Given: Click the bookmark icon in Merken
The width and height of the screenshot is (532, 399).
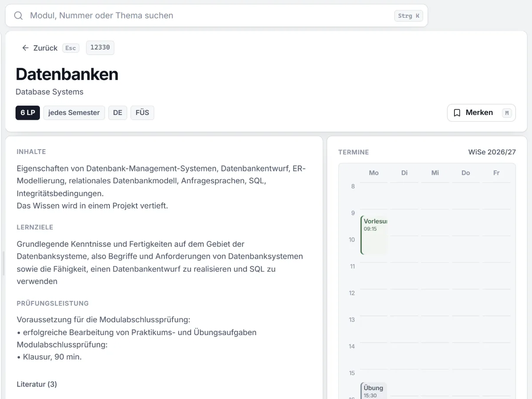Looking at the screenshot, I should [x=457, y=113].
